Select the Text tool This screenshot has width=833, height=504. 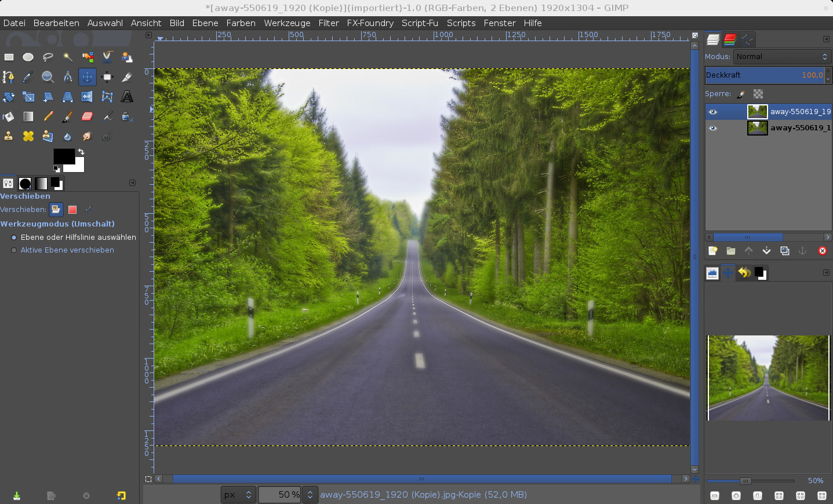127,97
